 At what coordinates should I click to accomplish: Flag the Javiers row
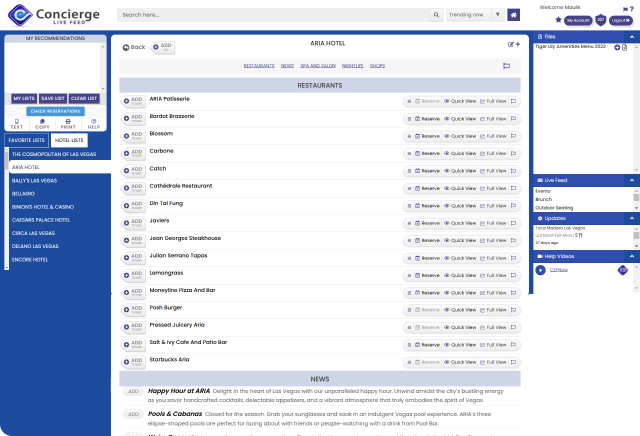(513, 223)
